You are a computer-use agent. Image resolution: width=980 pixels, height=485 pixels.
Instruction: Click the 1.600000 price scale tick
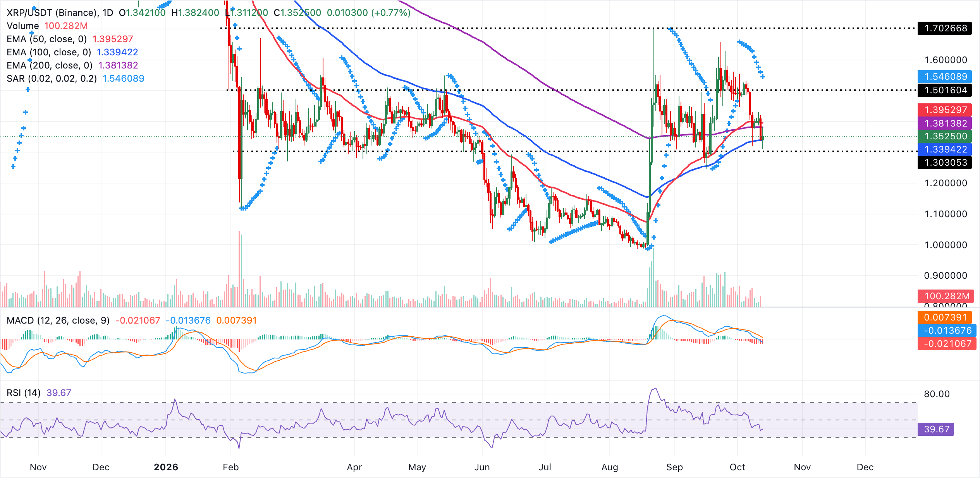[946, 60]
